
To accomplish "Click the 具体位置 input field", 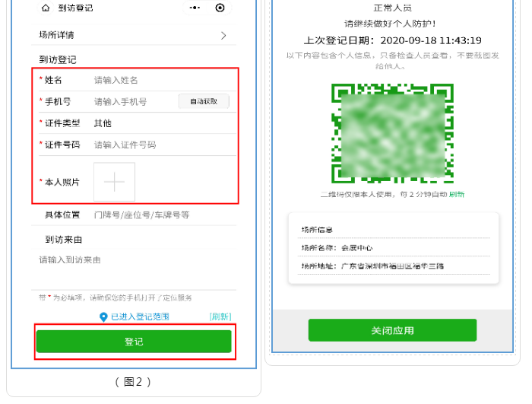I will point(164,215).
